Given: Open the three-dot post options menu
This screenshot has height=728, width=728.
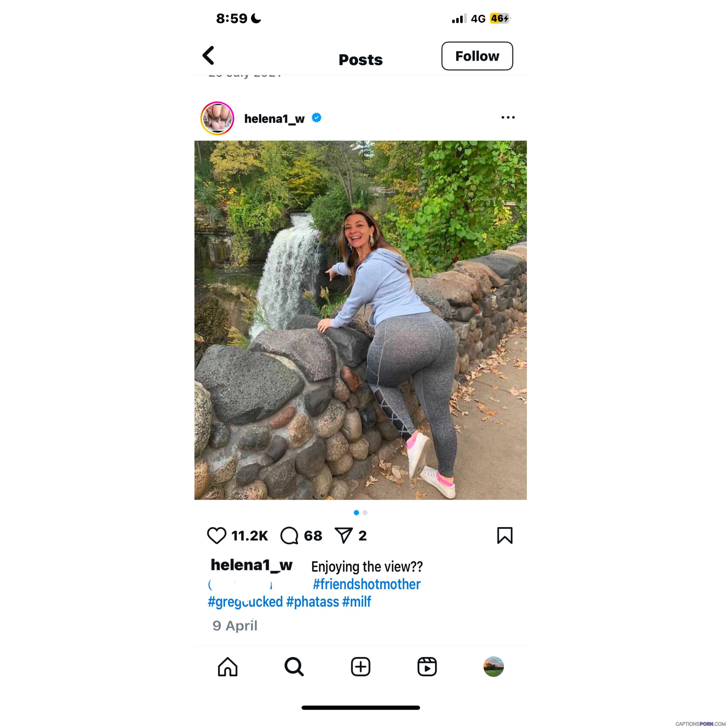Looking at the screenshot, I should [x=508, y=117].
